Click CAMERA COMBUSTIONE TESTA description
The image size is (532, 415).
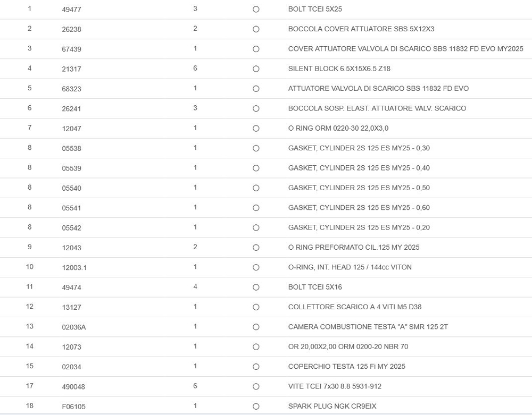[x=368, y=327]
